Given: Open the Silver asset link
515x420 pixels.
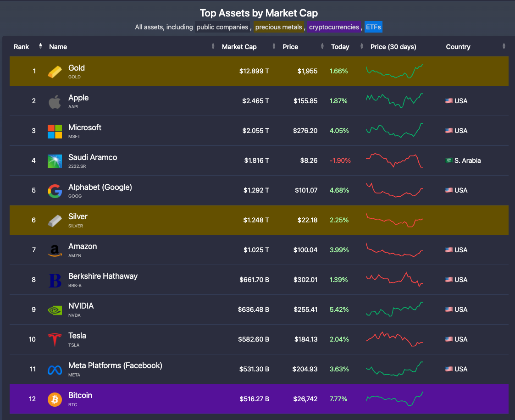Looking at the screenshot, I should [x=78, y=217].
